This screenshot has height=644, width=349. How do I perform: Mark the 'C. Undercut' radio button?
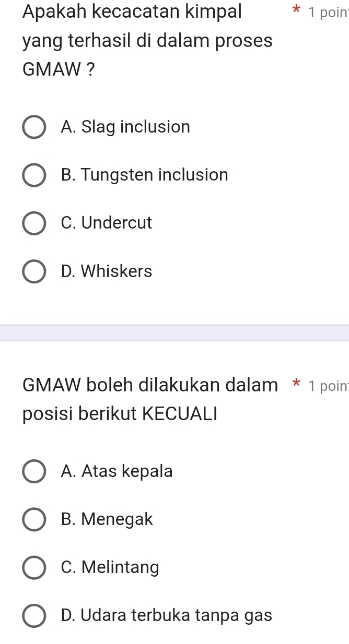[34, 223]
